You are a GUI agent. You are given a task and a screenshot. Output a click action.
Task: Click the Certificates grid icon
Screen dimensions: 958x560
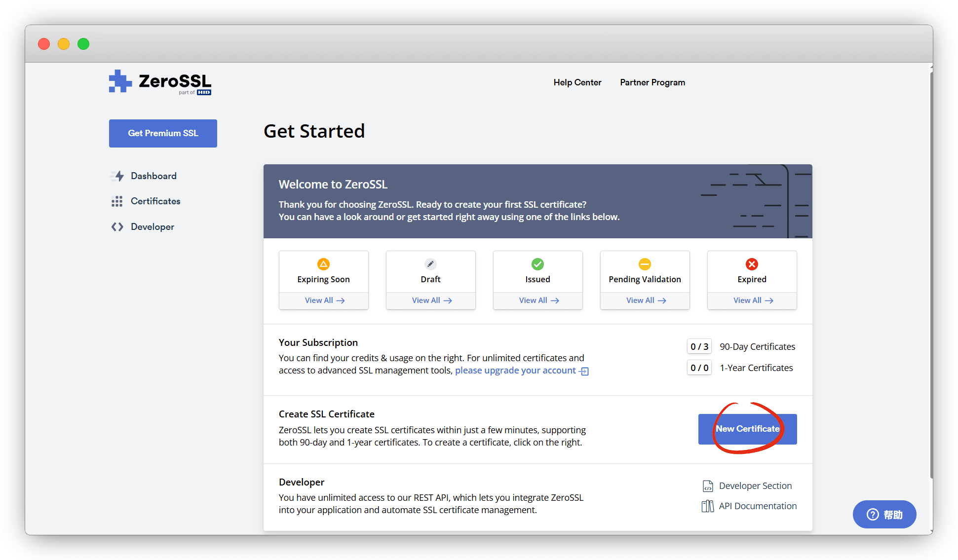[117, 201]
